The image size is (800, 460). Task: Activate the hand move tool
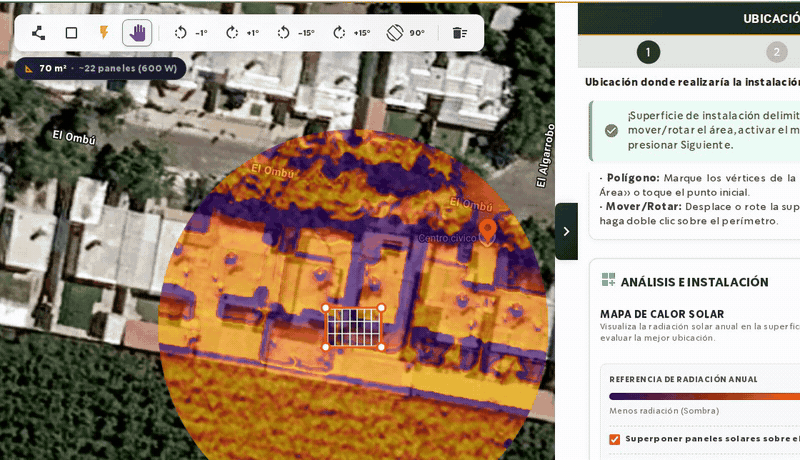coord(137,33)
